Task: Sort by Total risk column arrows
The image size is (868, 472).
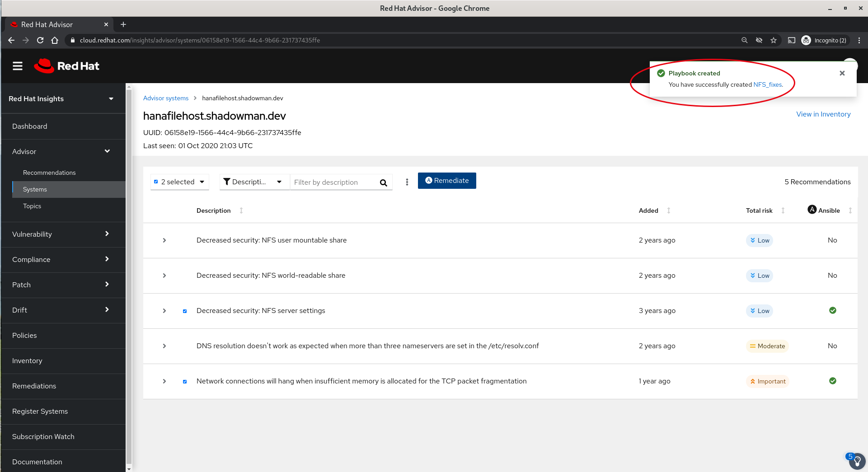Action: tap(783, 210)
